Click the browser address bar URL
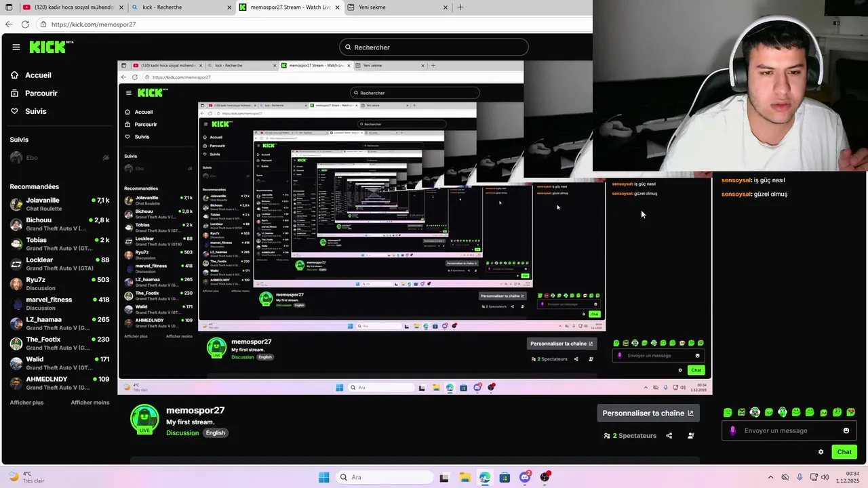The image size is (868, 488). coord(94,24)
